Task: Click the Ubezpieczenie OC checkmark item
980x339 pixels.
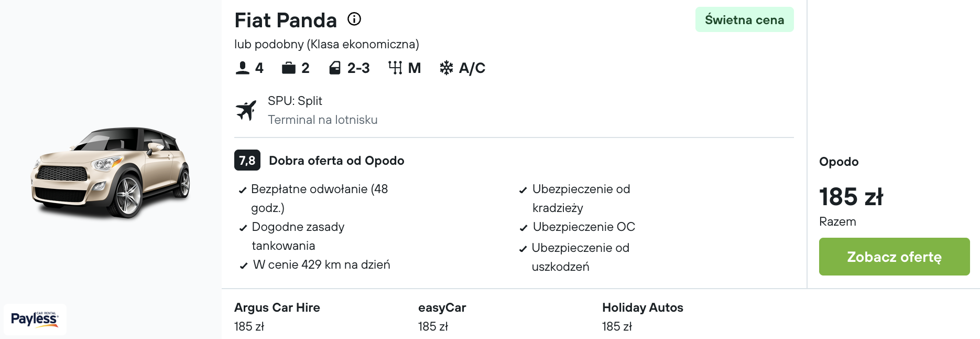Action: click(583, 227)
